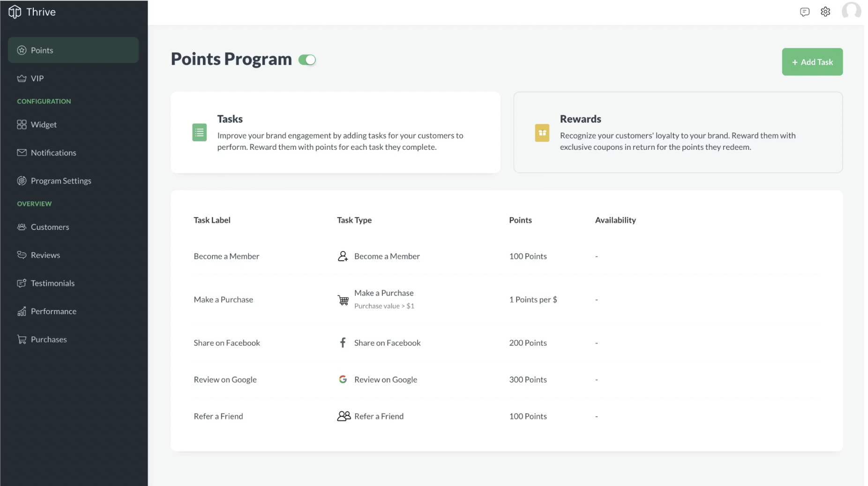Open Purchases via the shopping cart icon
The width and height of the screenshot is (868, 486).
point(22,339)
